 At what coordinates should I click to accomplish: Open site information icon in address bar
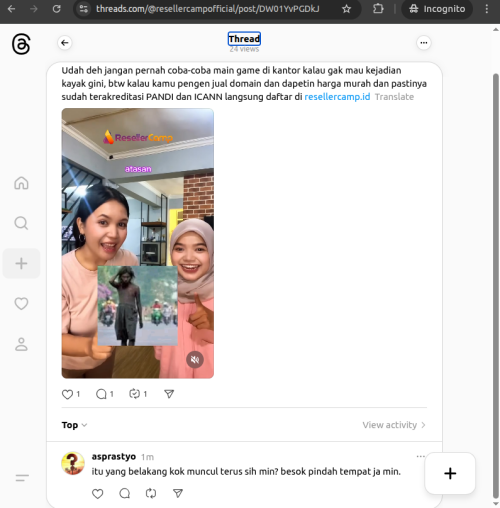pyautogui.click(x=83, y=9)
